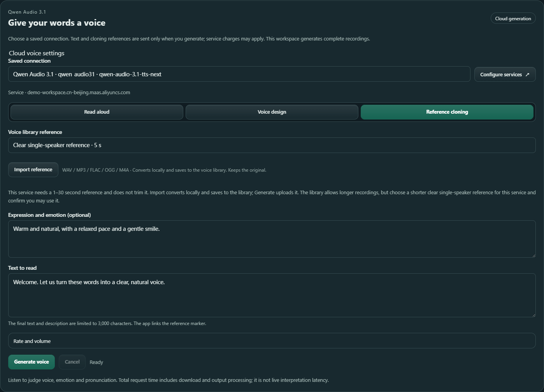Screen dimensions: 544x392
Task: Click the 'Give your words a voice' heading
Action: point(57,23)
